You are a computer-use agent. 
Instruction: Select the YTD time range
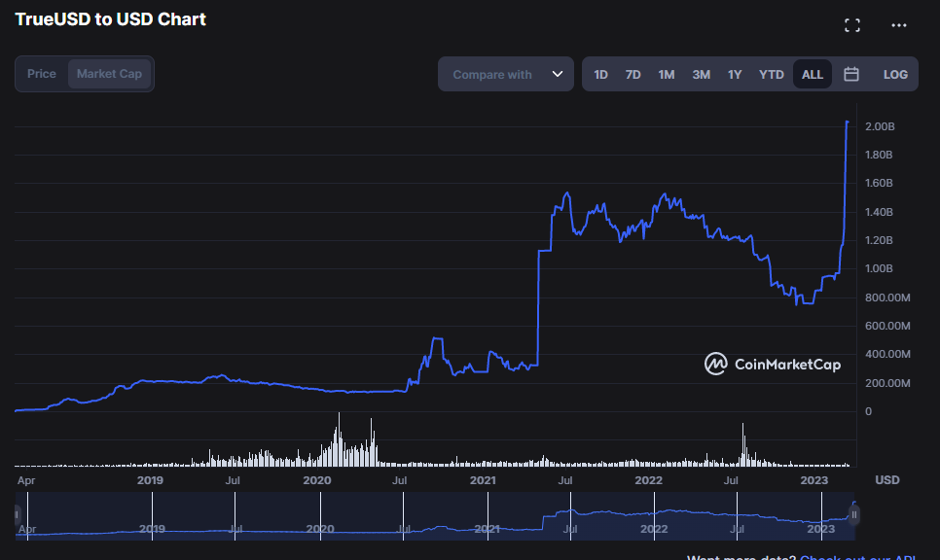[x=771, y=74]
